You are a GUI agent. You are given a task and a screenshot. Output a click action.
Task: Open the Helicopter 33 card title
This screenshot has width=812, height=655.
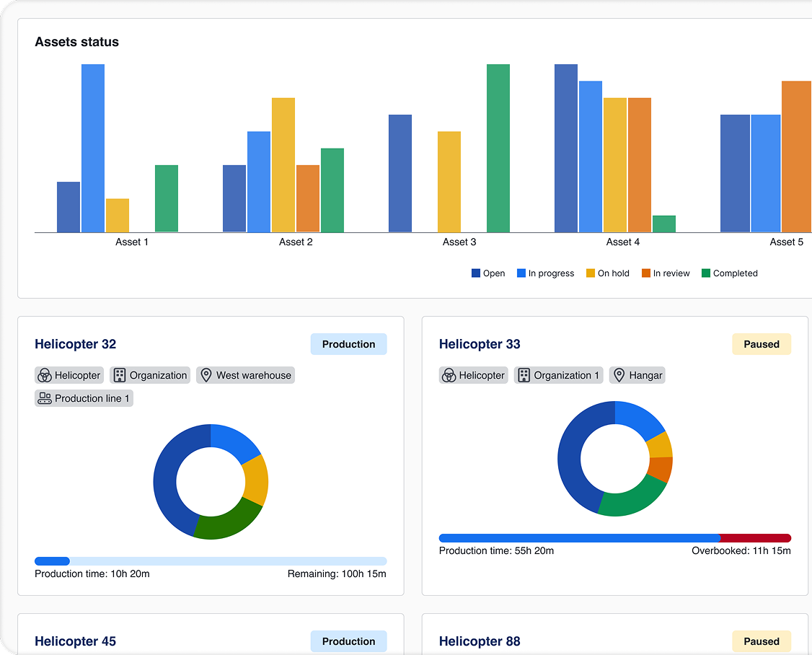479,344
